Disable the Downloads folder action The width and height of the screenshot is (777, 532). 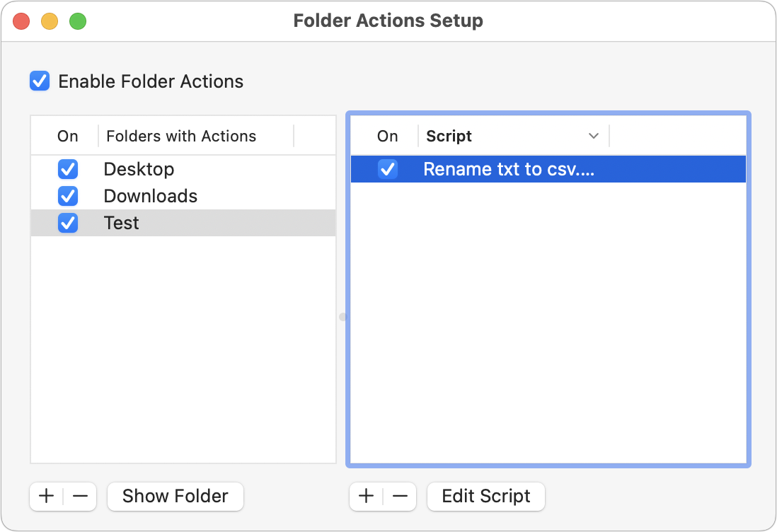(x=68, y=196)
